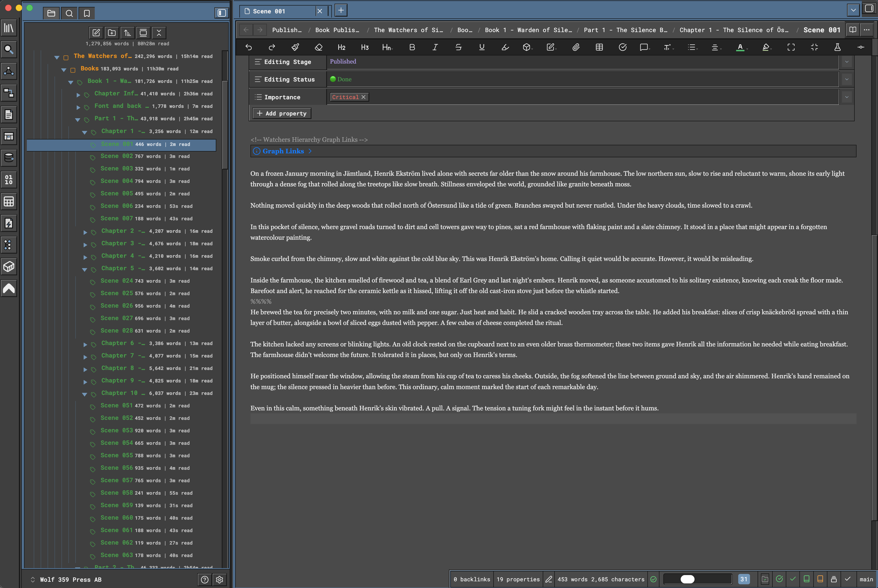Click the highlighter marker icon near underline

point(505,47)
